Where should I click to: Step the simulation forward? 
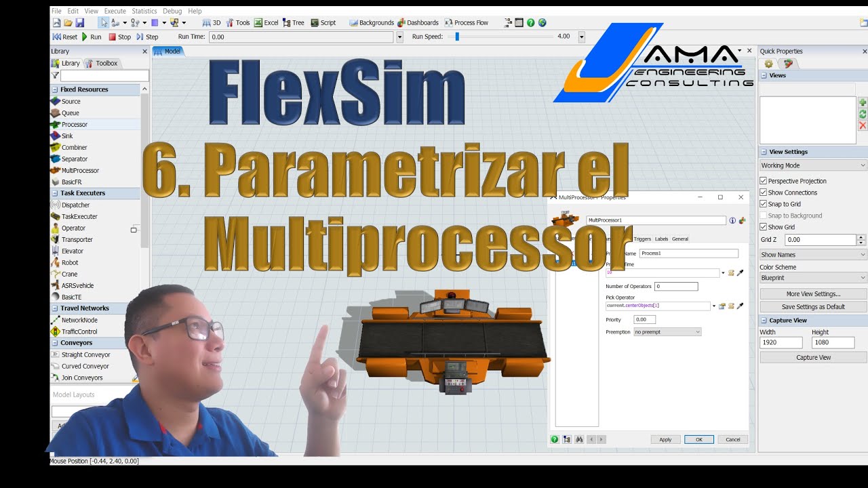click(147, 37)
